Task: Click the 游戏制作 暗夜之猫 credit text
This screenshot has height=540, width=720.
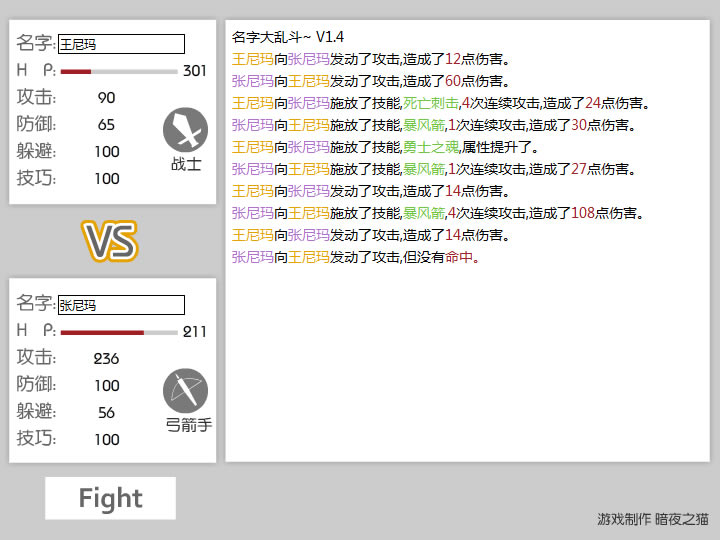Action: click(653, 519)
